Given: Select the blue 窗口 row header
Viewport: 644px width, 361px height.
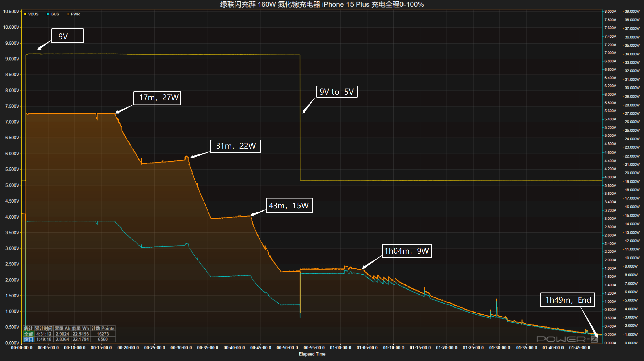Looking at the screenshot, I should point(29,339).
